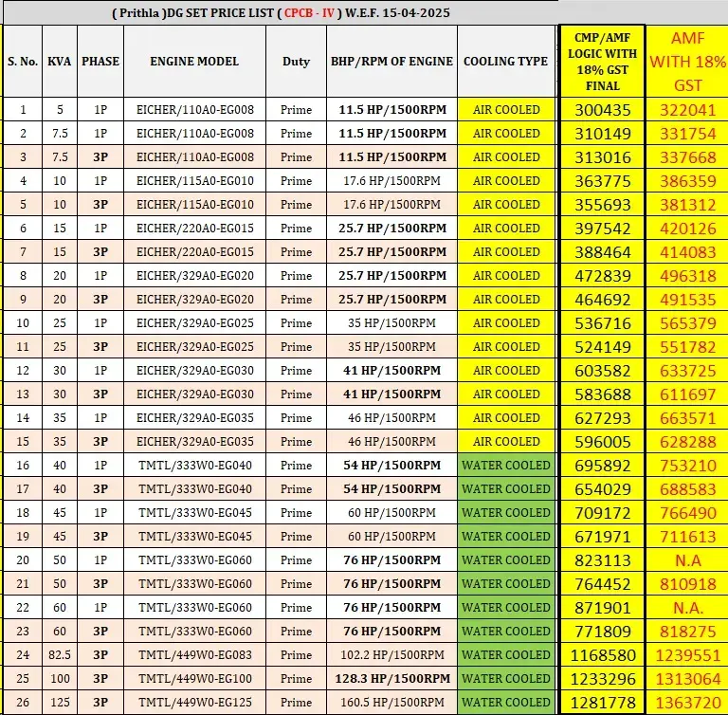
Task: Select price cell 1281778
Action: [x=603, y=702]
